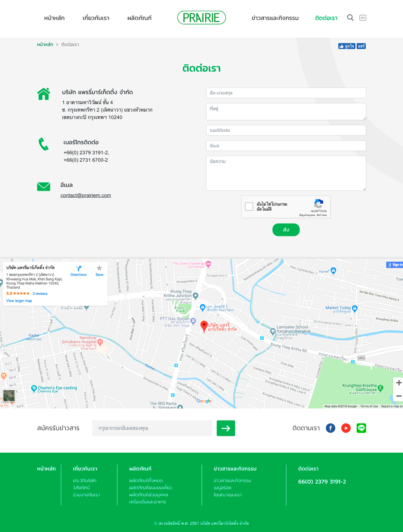Click the reCAPTCHA logo
Viewport: 403px width, 532px height.
point(319,204)
